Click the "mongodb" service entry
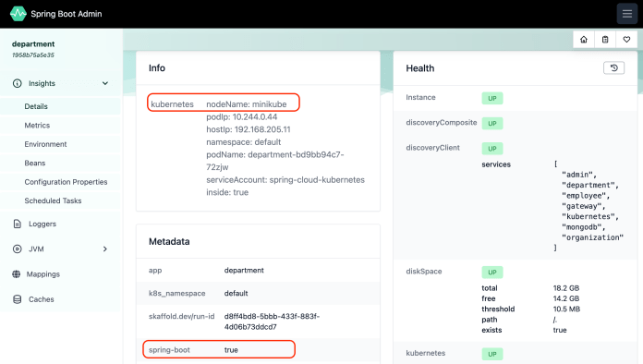The image size is (643, 364). pyautogui.click(x=584, y=227)
